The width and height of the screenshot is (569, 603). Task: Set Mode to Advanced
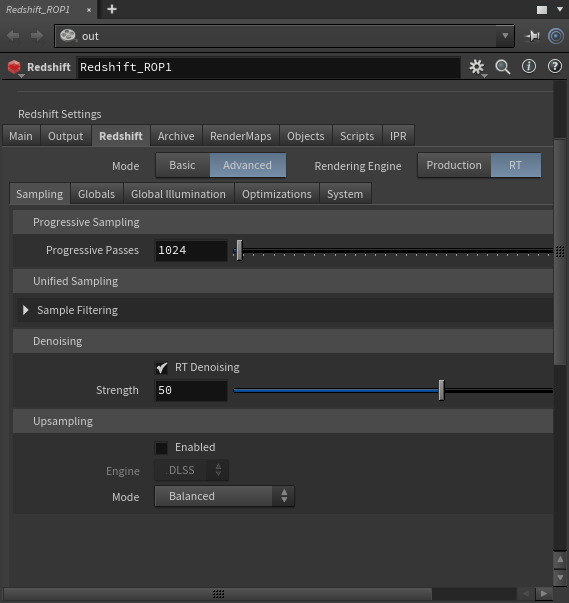click(248, 165)
